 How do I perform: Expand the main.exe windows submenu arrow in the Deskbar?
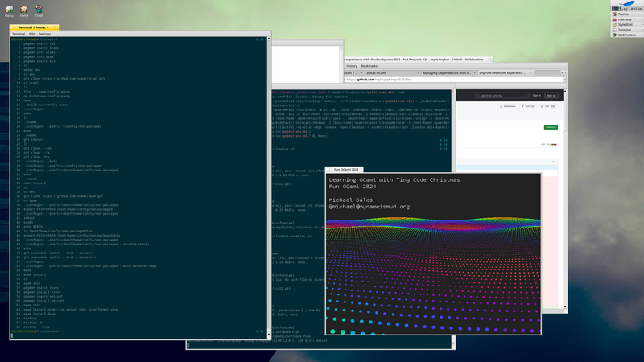tap(642, 19)
